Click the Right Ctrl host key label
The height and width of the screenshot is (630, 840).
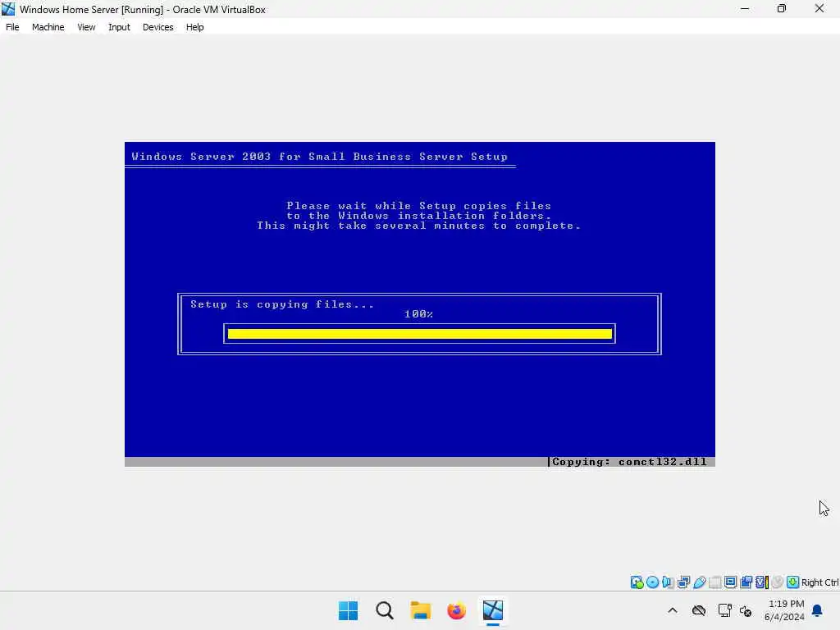[x=819, y=583]
